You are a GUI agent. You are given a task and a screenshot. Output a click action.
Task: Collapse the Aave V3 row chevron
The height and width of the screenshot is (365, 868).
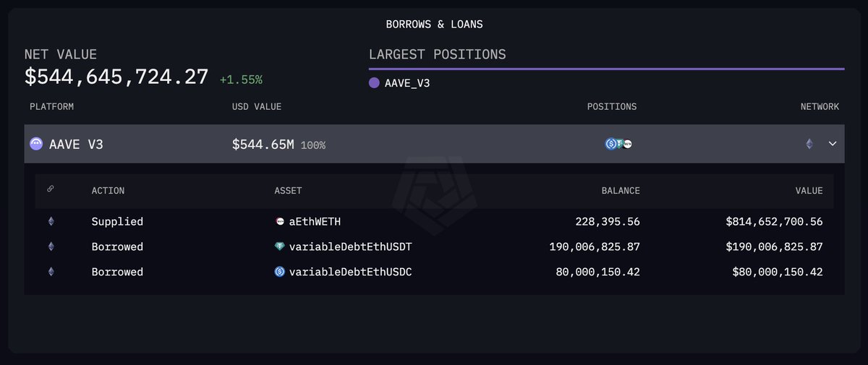[x=833, y=144]
